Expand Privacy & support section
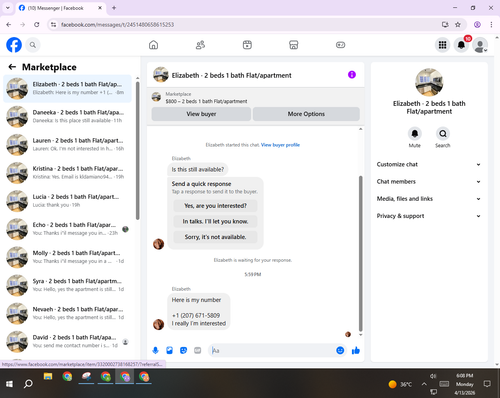 [429, 216]
